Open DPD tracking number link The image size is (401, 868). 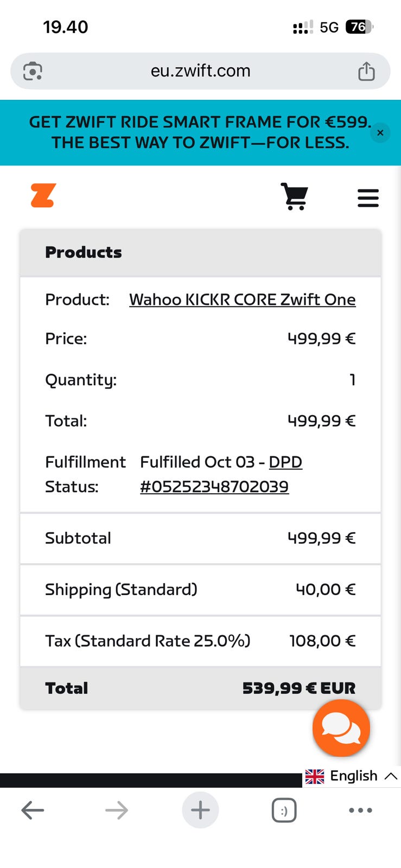tap(214, 487)
